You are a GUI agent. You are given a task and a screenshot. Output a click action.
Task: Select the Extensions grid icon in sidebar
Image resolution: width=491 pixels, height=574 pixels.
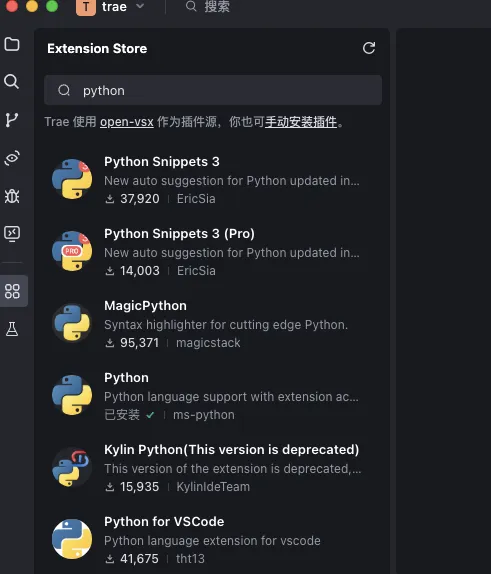pyautogui.click(x=12, y=291)
